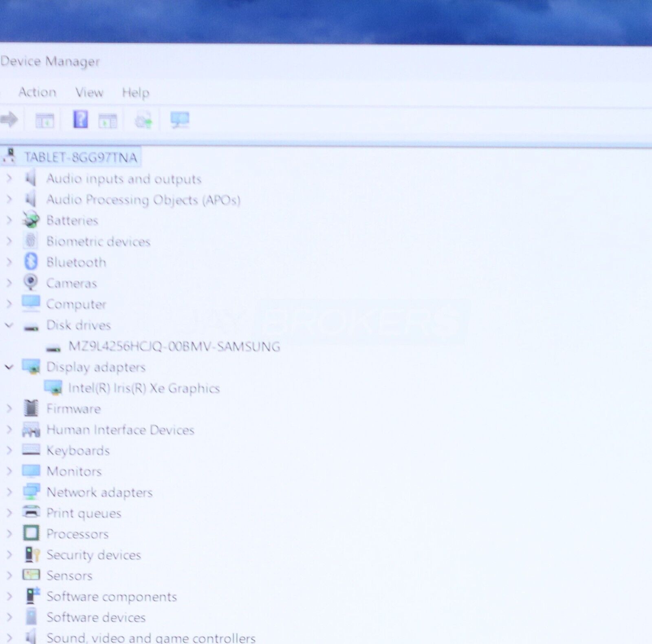Viewport: 652px width, 644px height.
Task: Click the Show/Hide Console Tree toolbar icon
Action: coord(44,121)
